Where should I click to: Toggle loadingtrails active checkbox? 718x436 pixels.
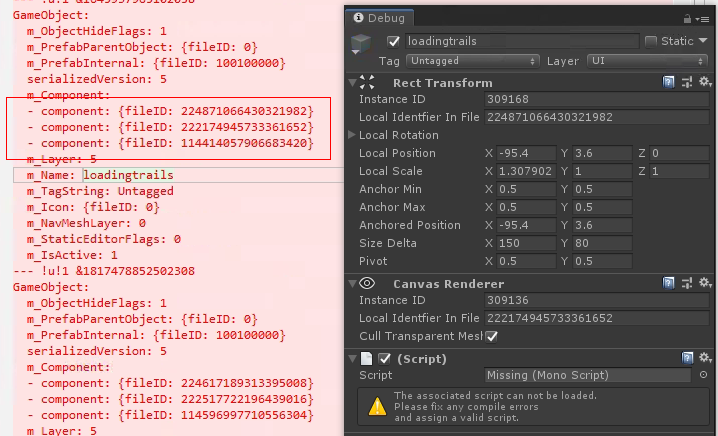tap(393, 41)
